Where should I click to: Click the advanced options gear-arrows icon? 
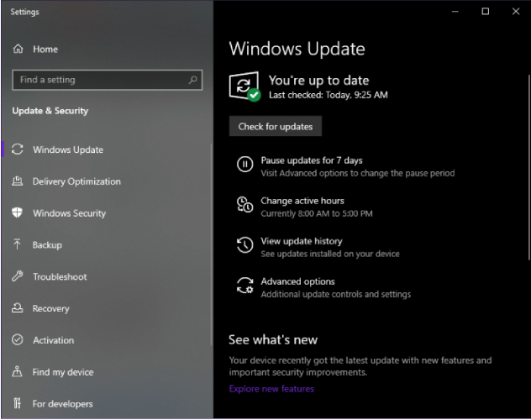[x=244, y=286]
